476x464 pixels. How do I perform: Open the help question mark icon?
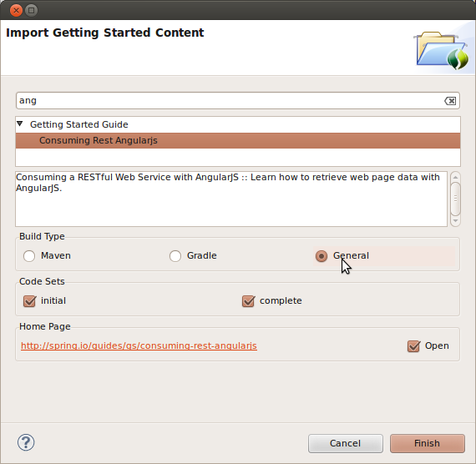coord(26,442)
